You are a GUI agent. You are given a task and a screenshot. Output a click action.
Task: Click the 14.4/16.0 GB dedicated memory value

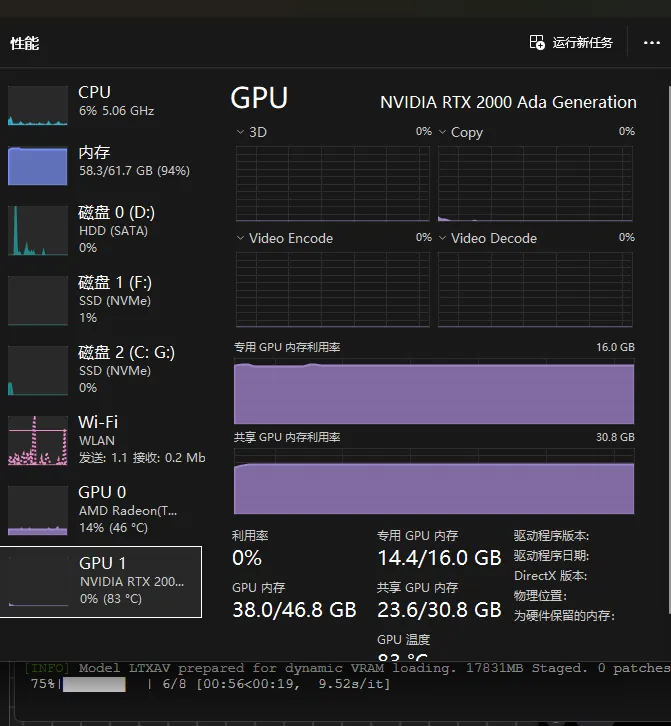tap(439, 558)
